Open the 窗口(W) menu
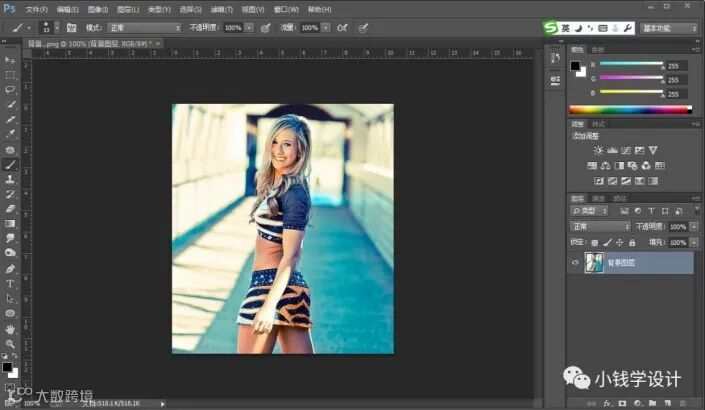Screen dimensions: 705x410 286,9
